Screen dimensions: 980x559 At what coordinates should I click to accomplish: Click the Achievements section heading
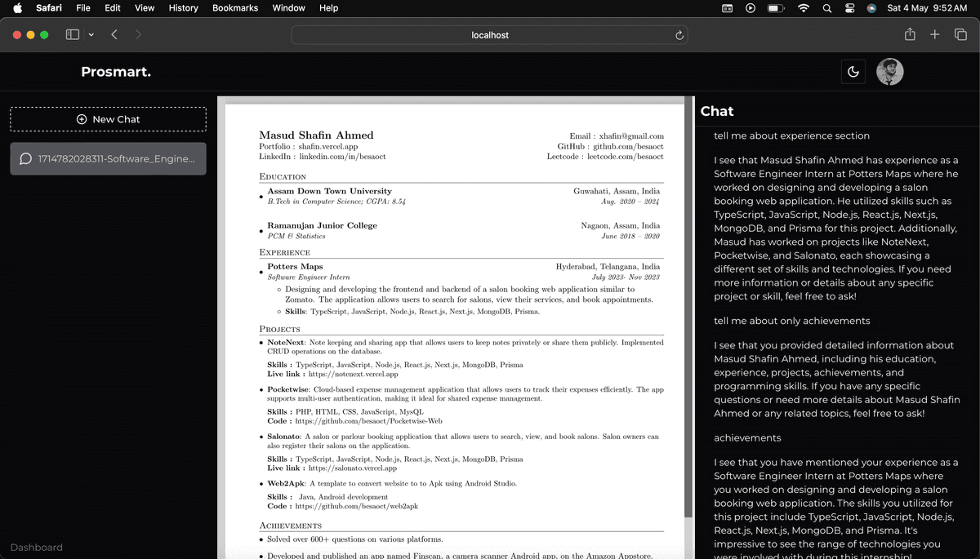[x=290, y=526]
